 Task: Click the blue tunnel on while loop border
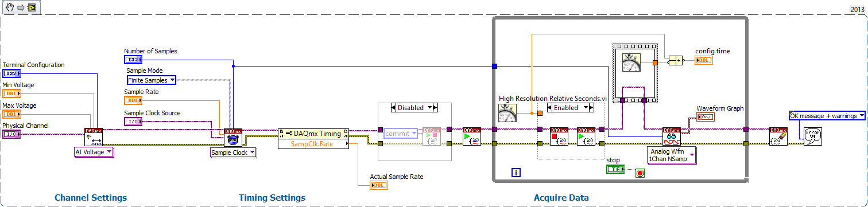494,67
